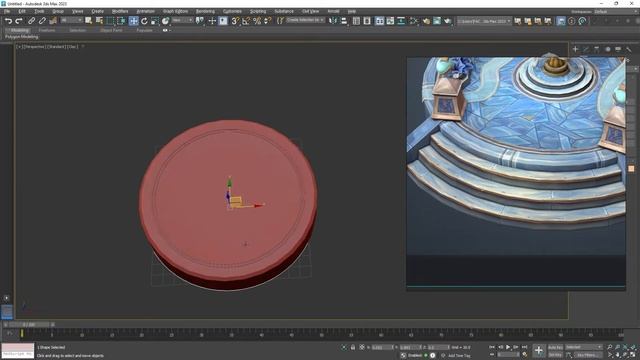Open the Curve Editor
This screenshot has width=640, height=360.
391,21
